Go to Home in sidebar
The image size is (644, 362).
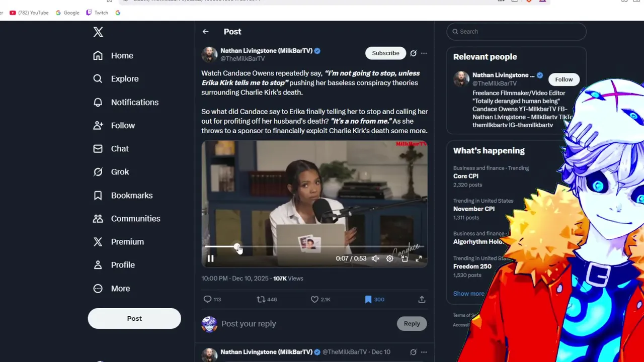(113, 55)
